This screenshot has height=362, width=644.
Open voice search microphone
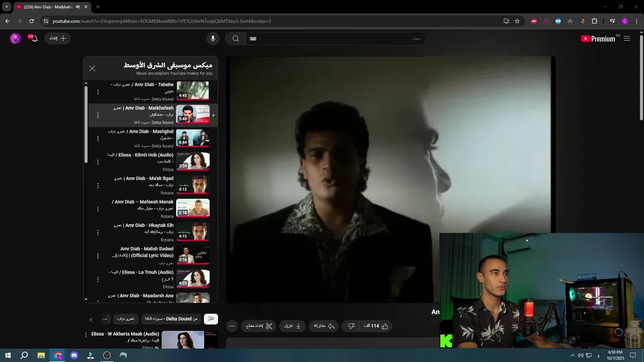click(x=213, y=39)
